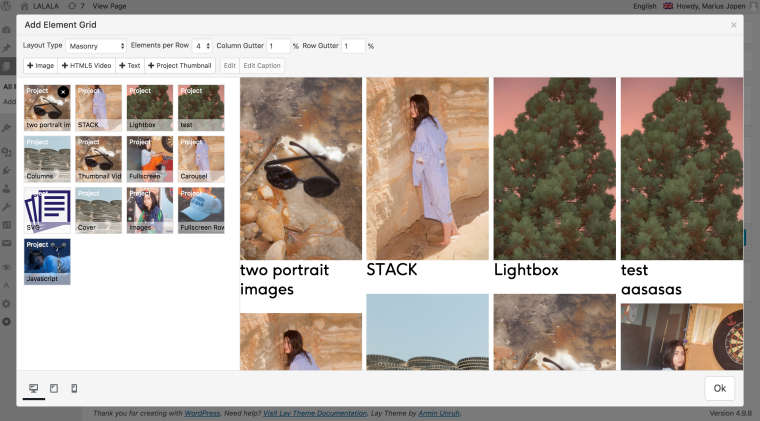760x421 pixels.
Task: Select the STACK project thumbnail
Action: (98, 107)
